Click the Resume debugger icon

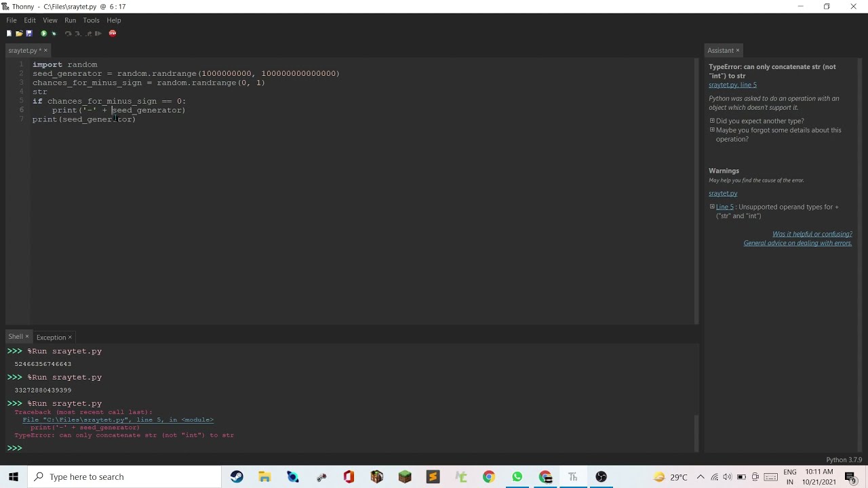pyautogui.click(x=98, y=33)
